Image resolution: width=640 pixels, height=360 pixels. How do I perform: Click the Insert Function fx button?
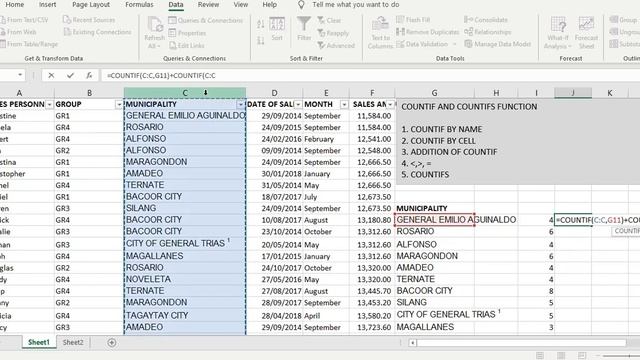(89, 75)
